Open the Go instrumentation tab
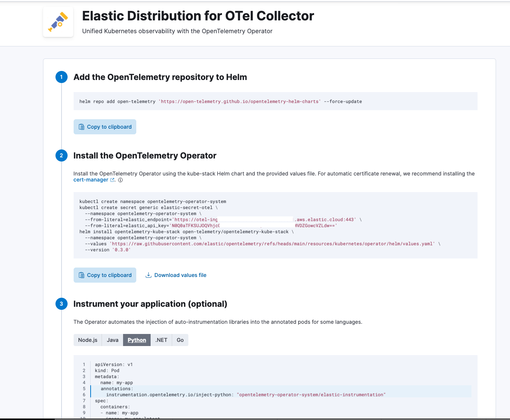 click(x=180, y=340)
